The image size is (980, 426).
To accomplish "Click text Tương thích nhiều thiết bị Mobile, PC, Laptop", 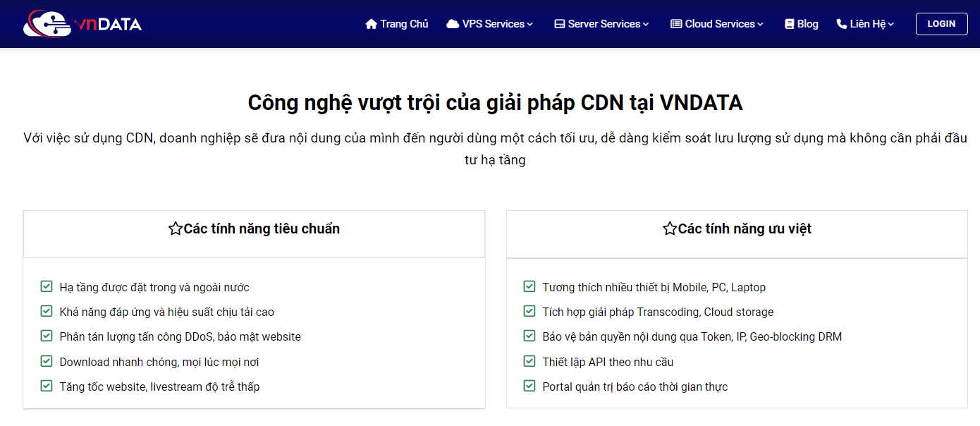I will [654, 287].
